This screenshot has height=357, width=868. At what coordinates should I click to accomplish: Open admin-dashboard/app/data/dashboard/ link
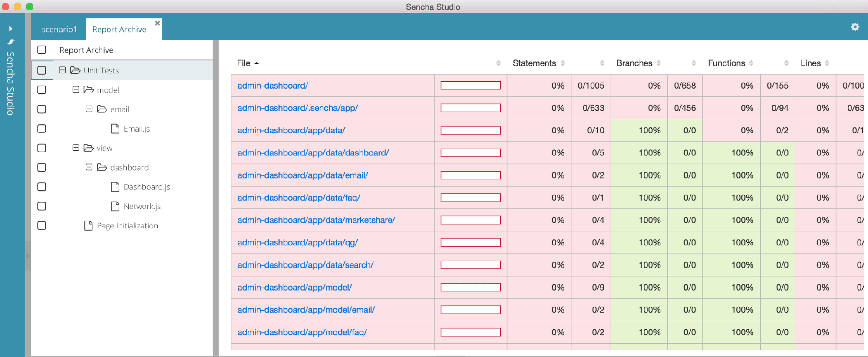(313, 153)
